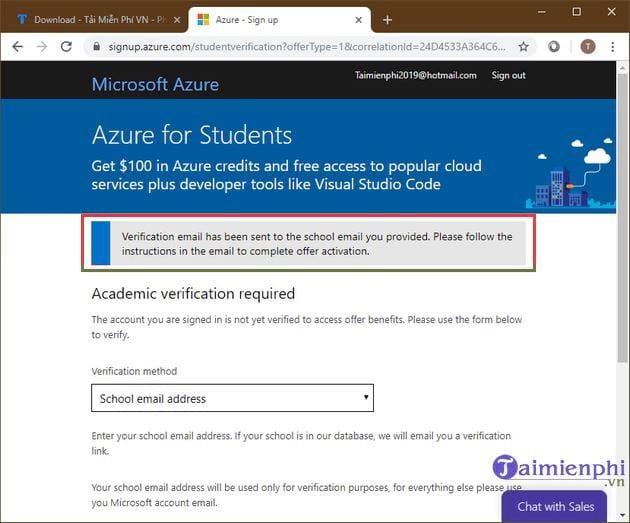Open a new browser tab
Image resolution: width=630 pixels, height=523 pixels.
pyautogui.click(x=387, y=20)
